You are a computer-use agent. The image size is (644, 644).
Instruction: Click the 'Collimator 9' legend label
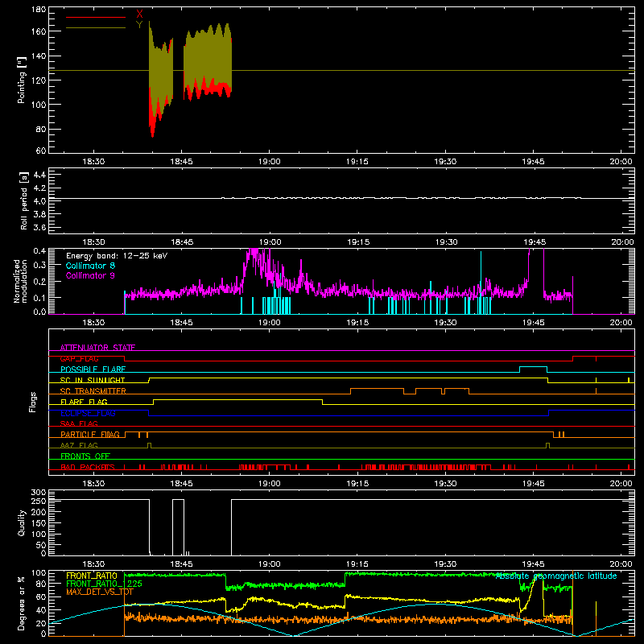(90, 275)
